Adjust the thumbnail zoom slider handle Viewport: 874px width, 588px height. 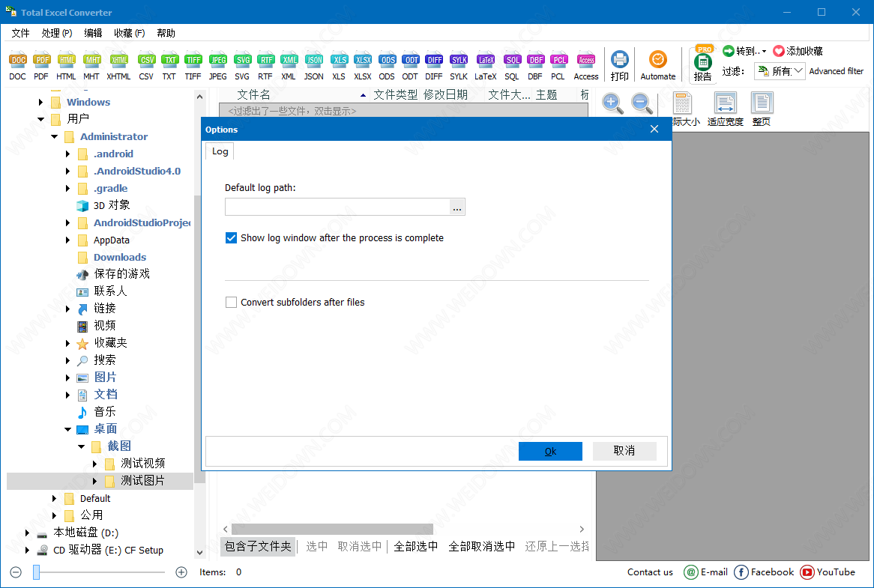coord(36,572)
